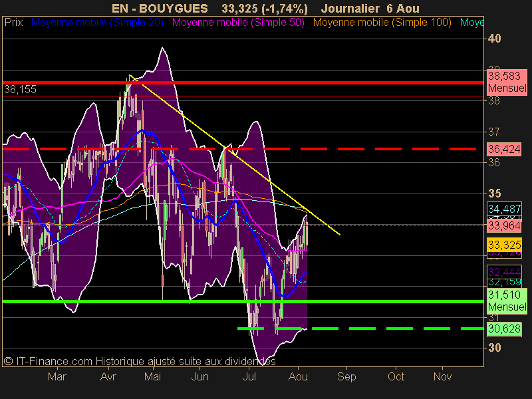Click the yellow '33,325' current price tag
The height and width of the screenshot is (399, 532).
coord(504,245)
